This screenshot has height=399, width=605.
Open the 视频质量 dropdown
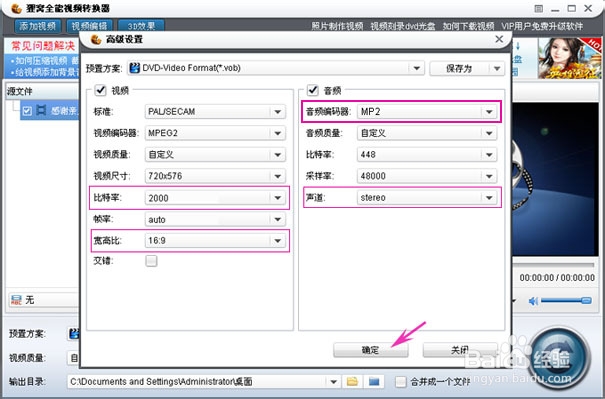click(278, 155)
